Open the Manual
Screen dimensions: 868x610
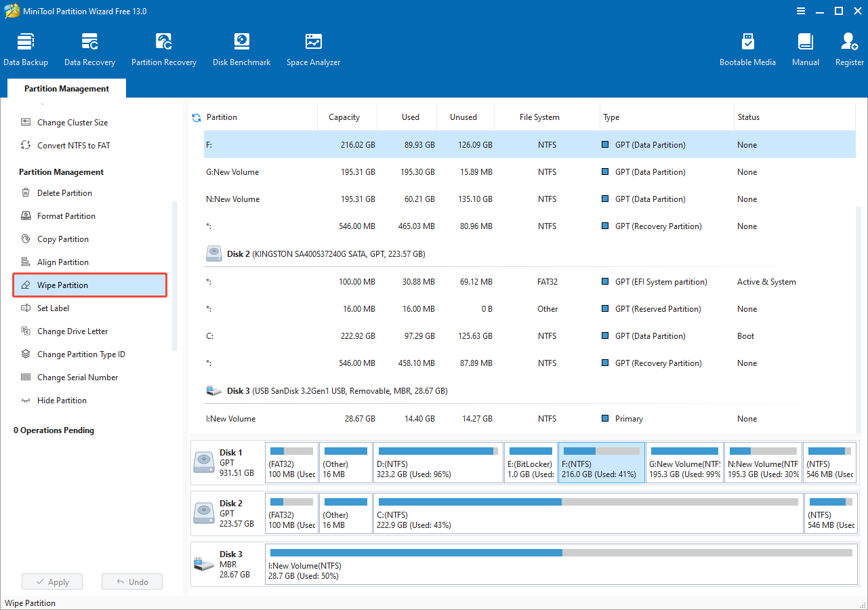point(805,47)
